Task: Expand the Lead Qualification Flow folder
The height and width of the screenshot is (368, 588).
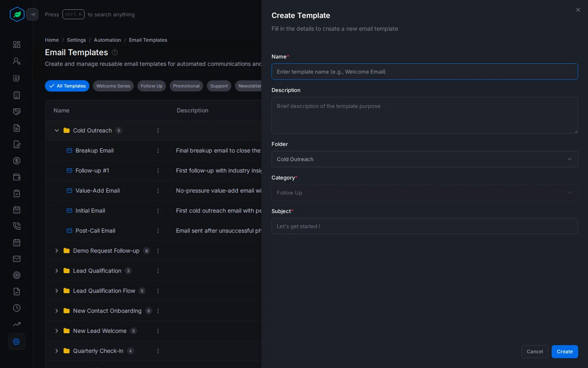Action: pos(57,291)
